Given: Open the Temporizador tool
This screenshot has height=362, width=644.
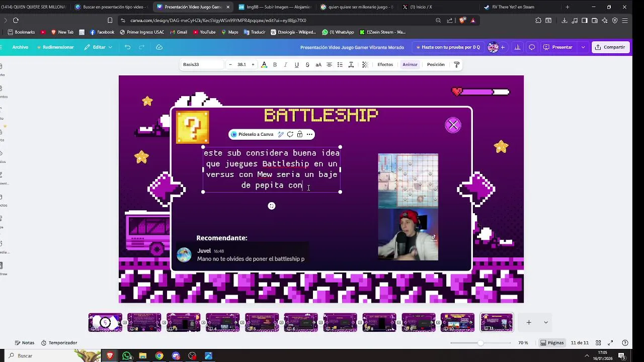Looking at the screenshot, I should pos(59,343).
